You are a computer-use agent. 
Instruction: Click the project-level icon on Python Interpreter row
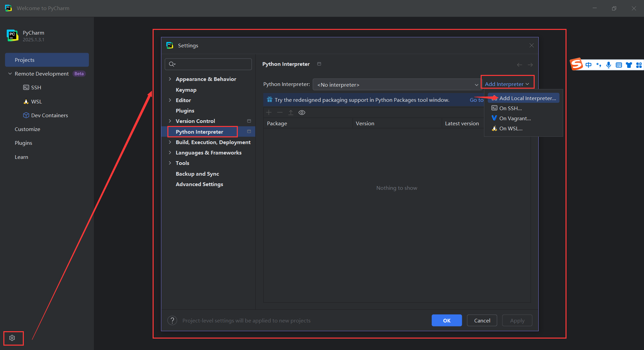[x=249, y=132]
